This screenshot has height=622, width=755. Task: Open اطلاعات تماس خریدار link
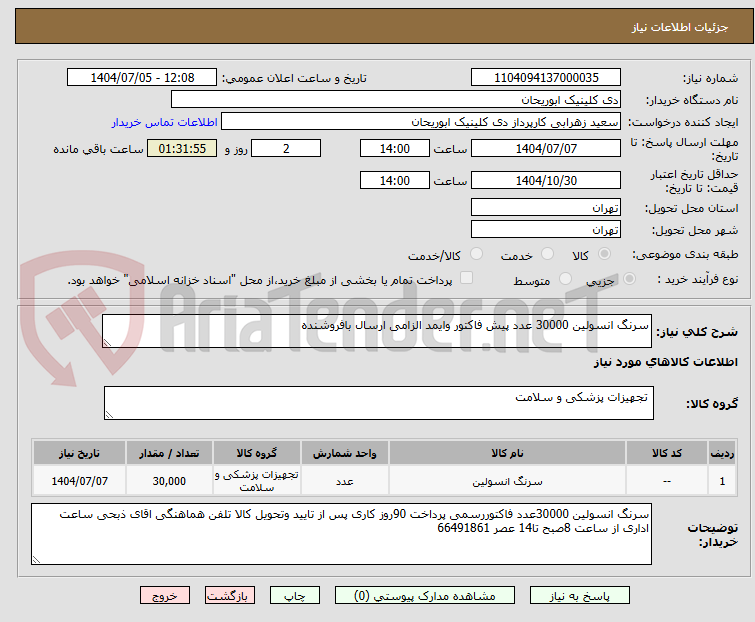pyautogui.click(x=165, y=122)
